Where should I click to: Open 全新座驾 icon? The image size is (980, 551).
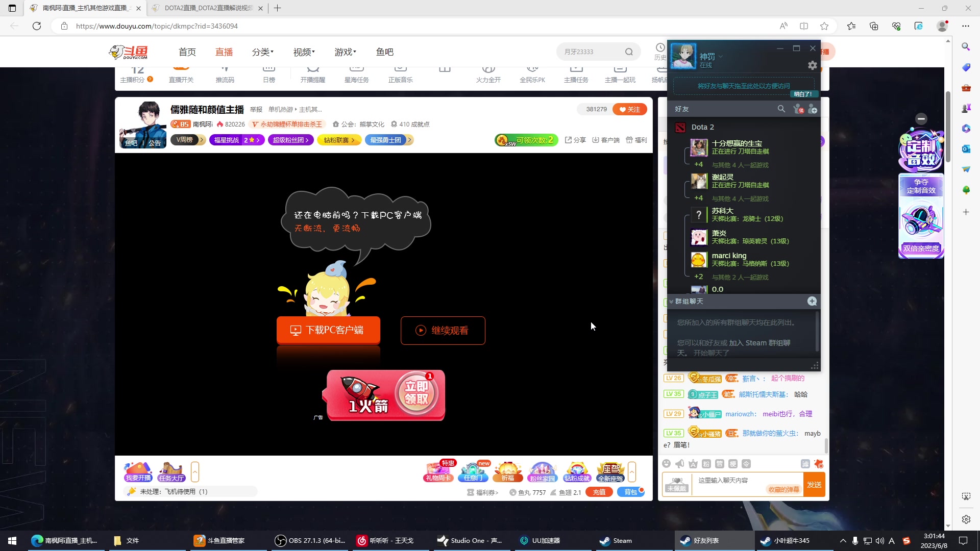coord(610,471)
